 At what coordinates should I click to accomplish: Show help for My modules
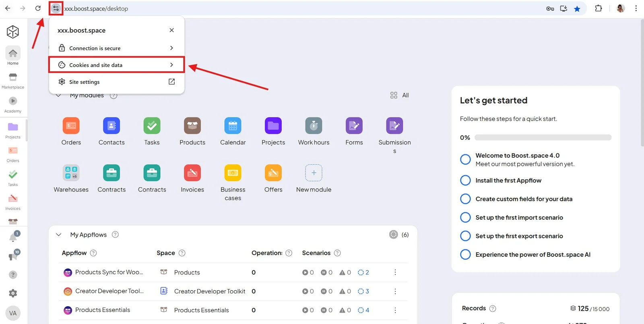point(114,95)
